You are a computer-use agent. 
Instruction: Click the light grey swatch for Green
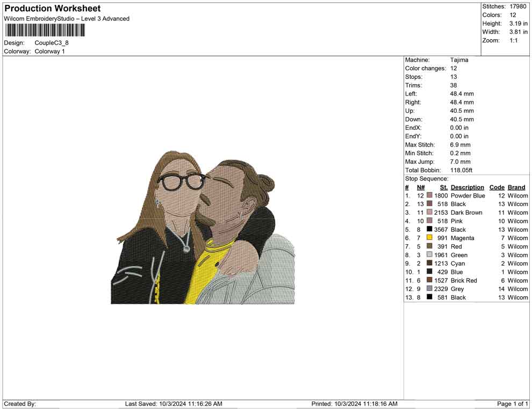pos(429,255)
